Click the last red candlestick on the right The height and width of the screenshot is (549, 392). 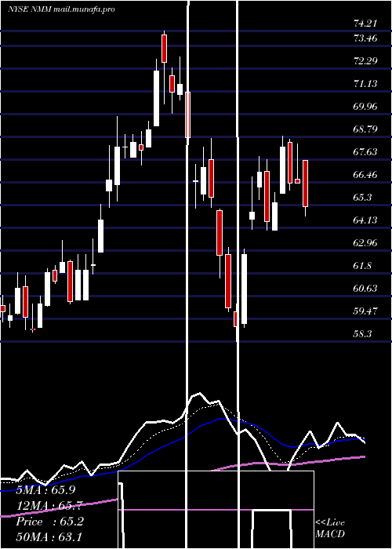click(305, 183)
